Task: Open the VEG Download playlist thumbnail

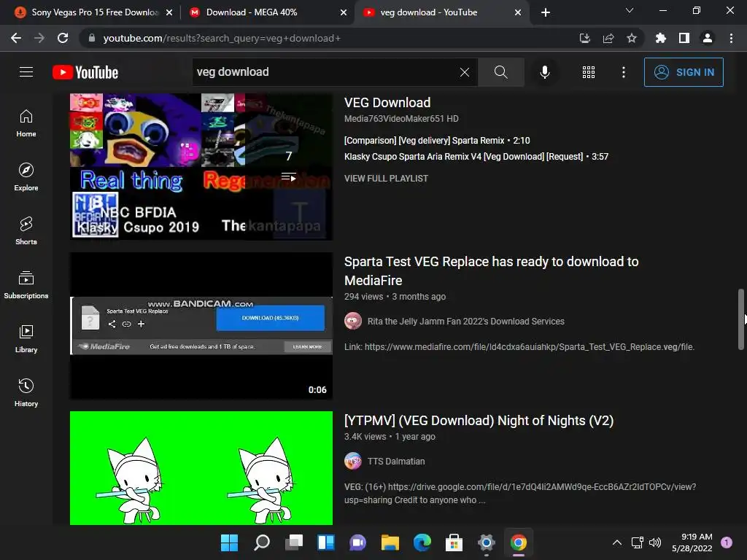Action: (x=201, y=166)
